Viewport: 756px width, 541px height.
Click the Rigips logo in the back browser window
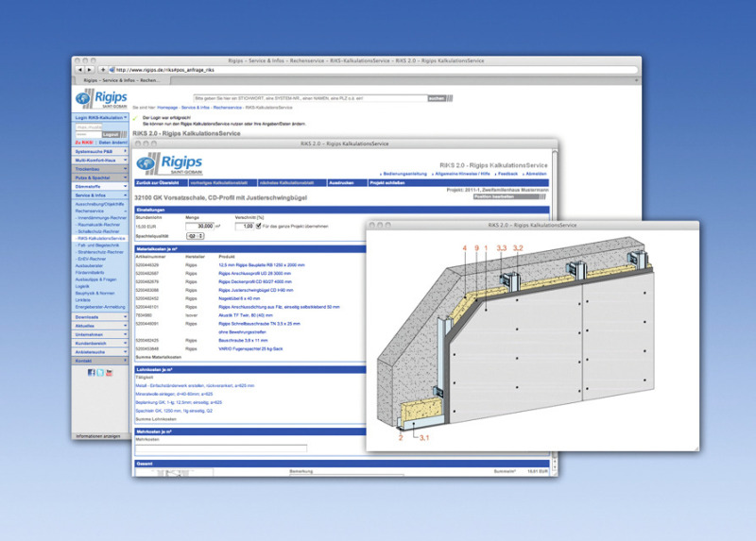coord(102,98)
